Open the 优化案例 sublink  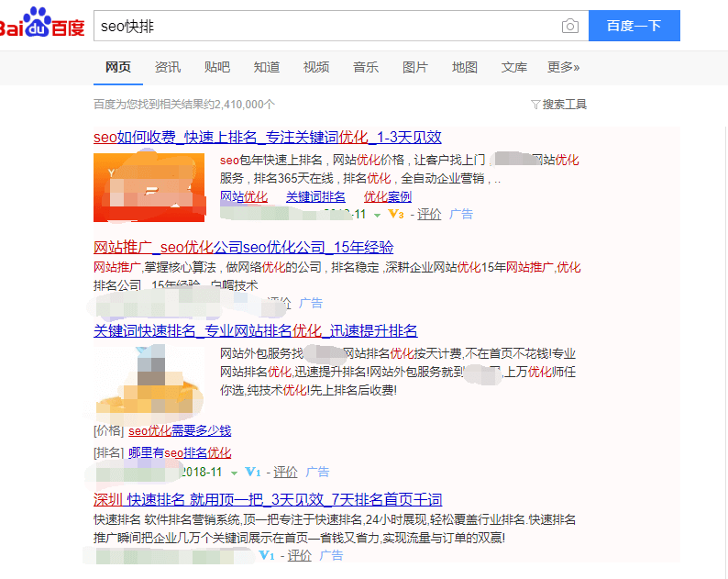[x=387, y=197]
